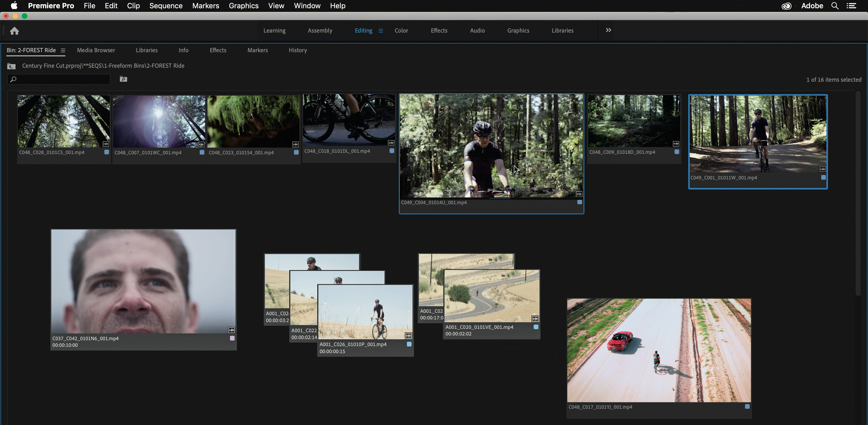The image size is (868, 425).
Task: Click the usage badge on C037_C042_0101N6_001.mp4
Action: coord(232,330)
